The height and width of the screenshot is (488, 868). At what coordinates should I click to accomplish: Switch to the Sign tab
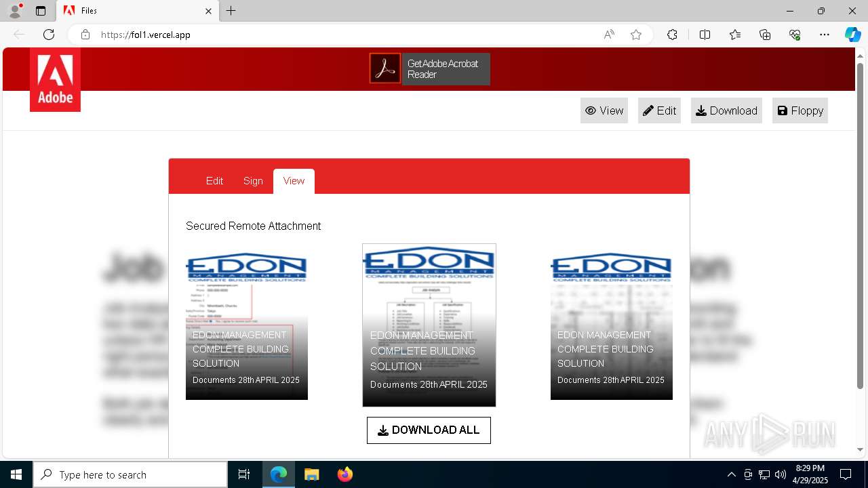point(253,181)
